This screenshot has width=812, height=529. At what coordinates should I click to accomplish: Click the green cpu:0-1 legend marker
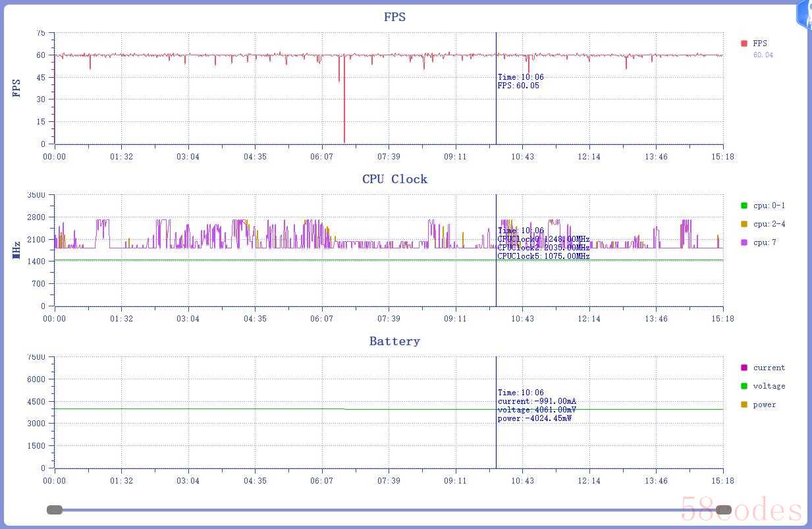click(x=744, y=206)
